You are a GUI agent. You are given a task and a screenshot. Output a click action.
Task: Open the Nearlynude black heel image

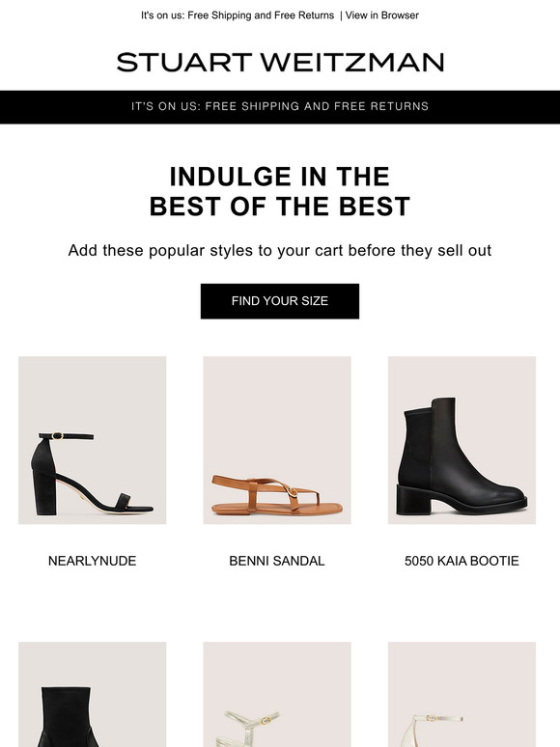[x=93, y=440]
